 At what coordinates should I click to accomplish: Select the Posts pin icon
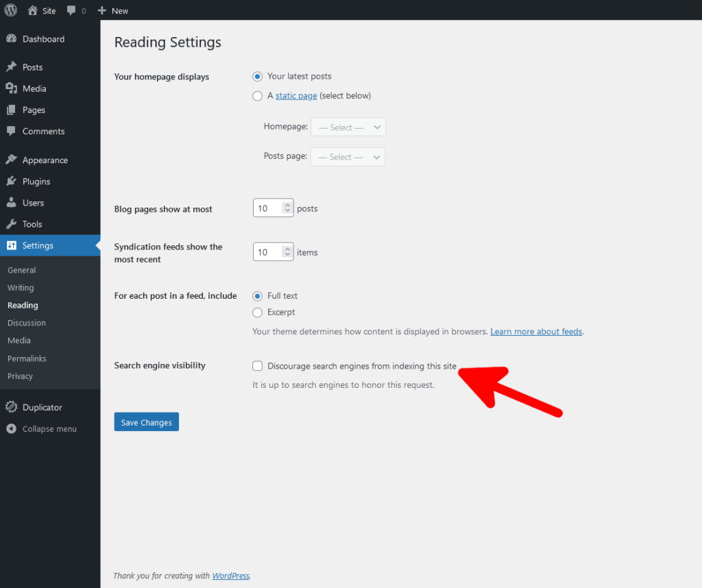12,66
